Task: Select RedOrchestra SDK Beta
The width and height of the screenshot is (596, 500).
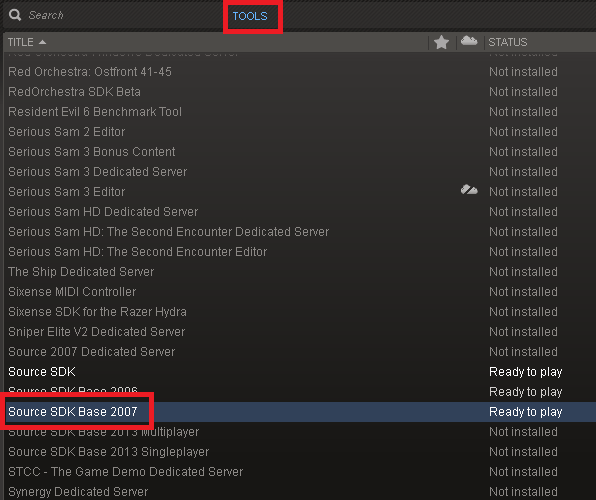Action: 74,92
